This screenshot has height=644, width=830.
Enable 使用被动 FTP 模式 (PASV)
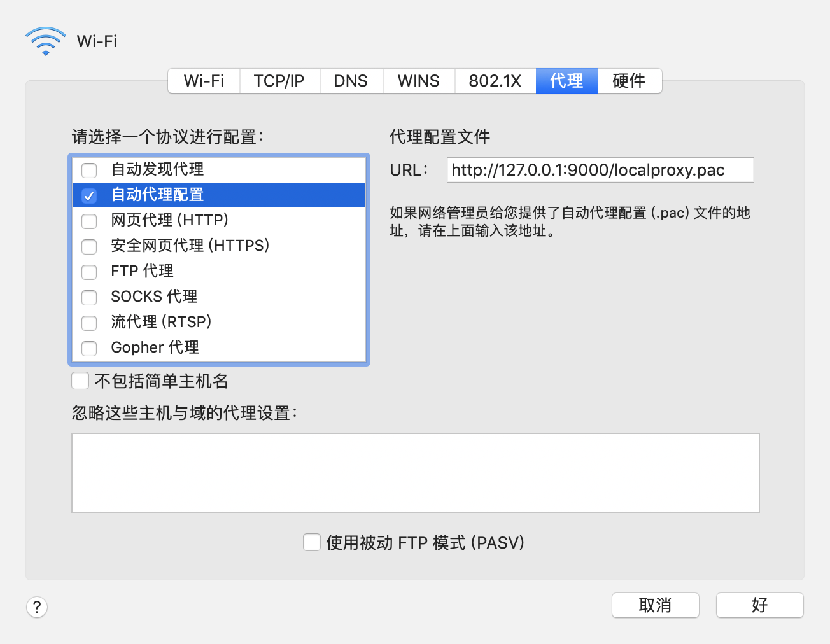311,542
